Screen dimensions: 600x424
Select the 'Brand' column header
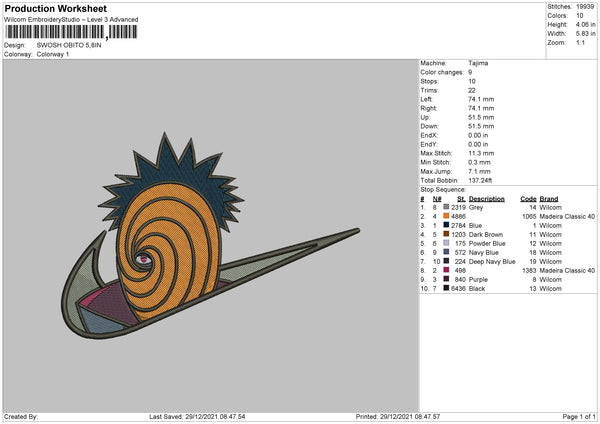pyautogui.click(x=549, y=199)
